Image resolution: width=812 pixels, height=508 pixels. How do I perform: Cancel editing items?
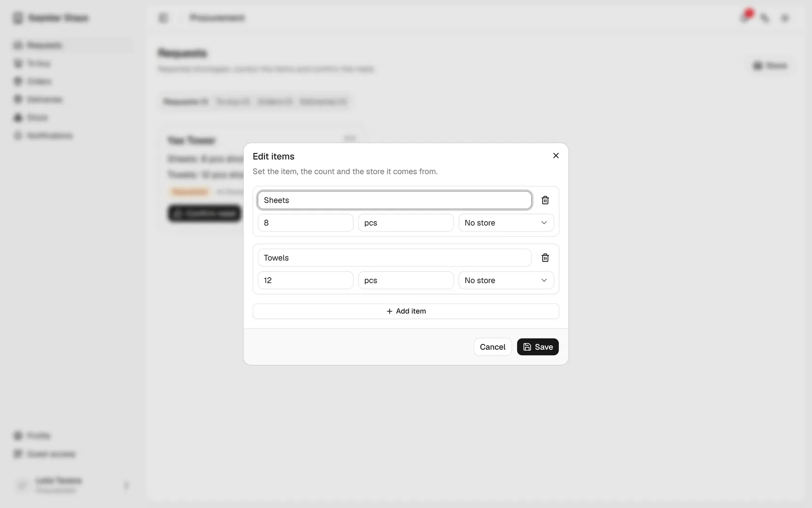(493, 347)
